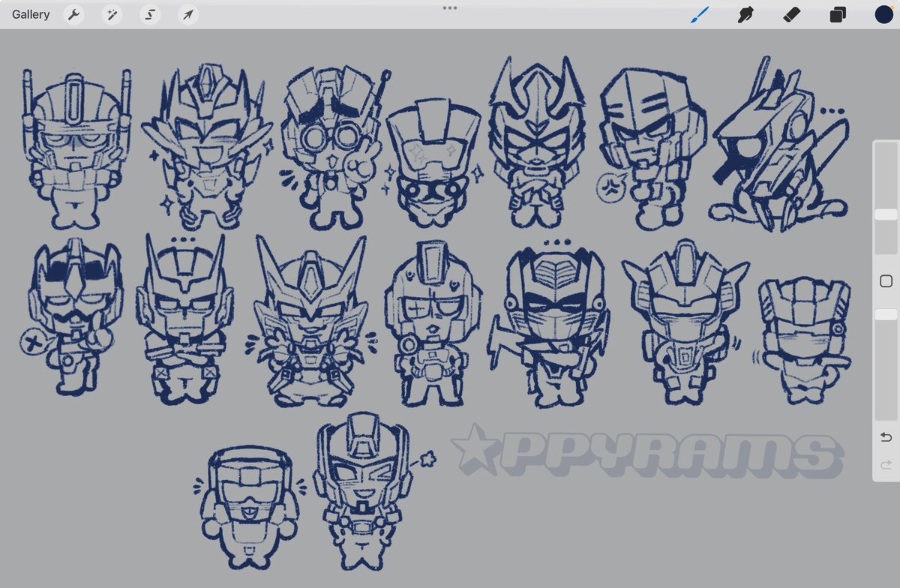Open the color picker circle
This screenshot has width=900, height=588.
(x=883, y=14)
